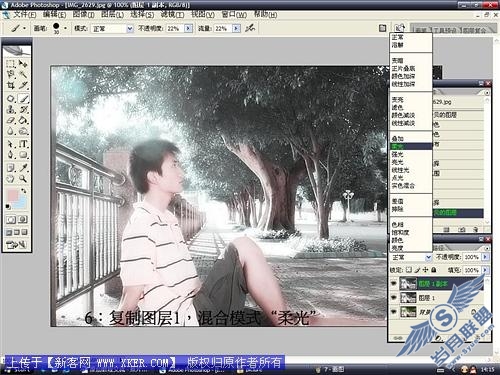Select the Shape tool
Viewport: 500px width, 375px height.
23,155
